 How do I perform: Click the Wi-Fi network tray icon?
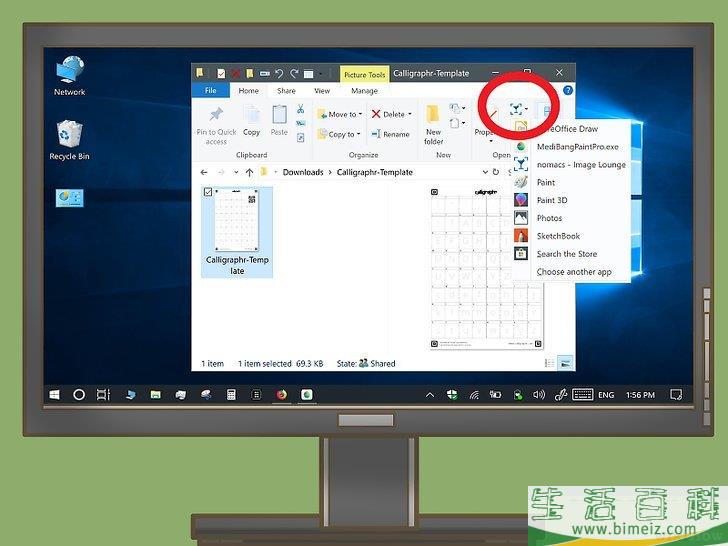pyautogui.click(x=474, y=395)
